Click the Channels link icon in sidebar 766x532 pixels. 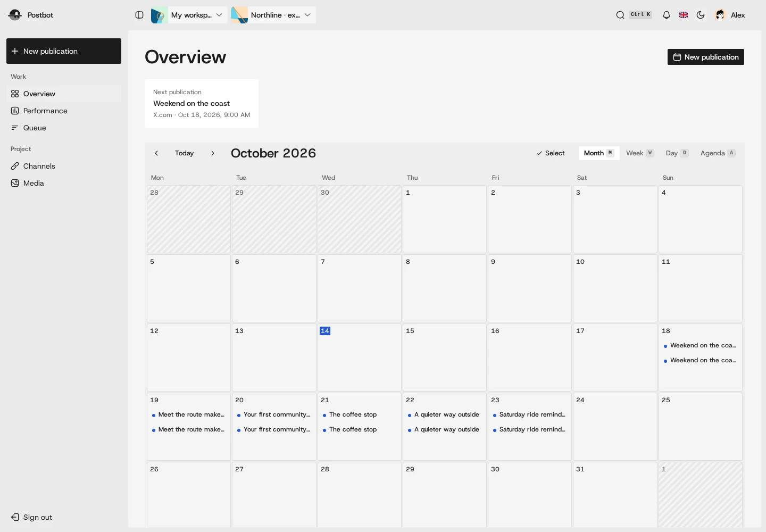point(15,166)
